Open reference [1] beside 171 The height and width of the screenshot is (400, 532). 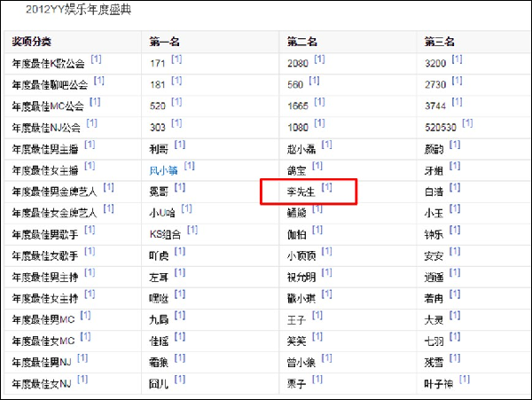pos(176,59)
